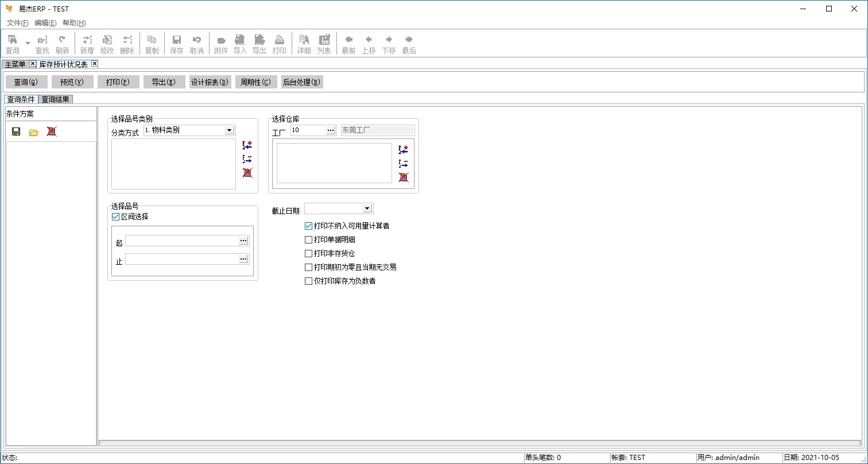Open saved scheme via the folder icon

click(x=34, y=132)
